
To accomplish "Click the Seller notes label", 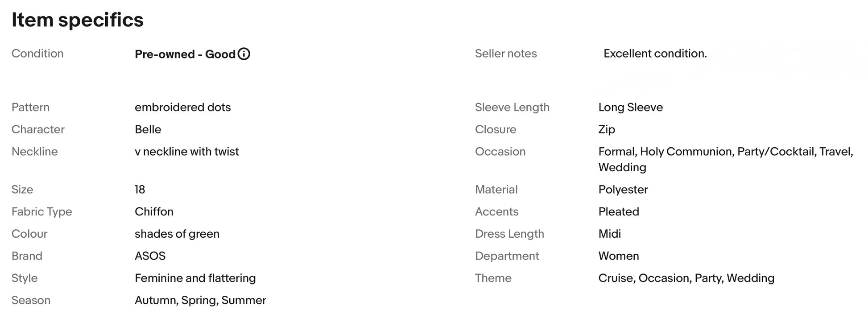I will 506,54.
